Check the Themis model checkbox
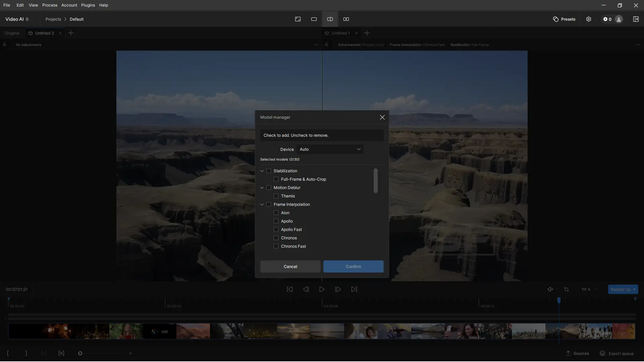 [x=276, y=196]
